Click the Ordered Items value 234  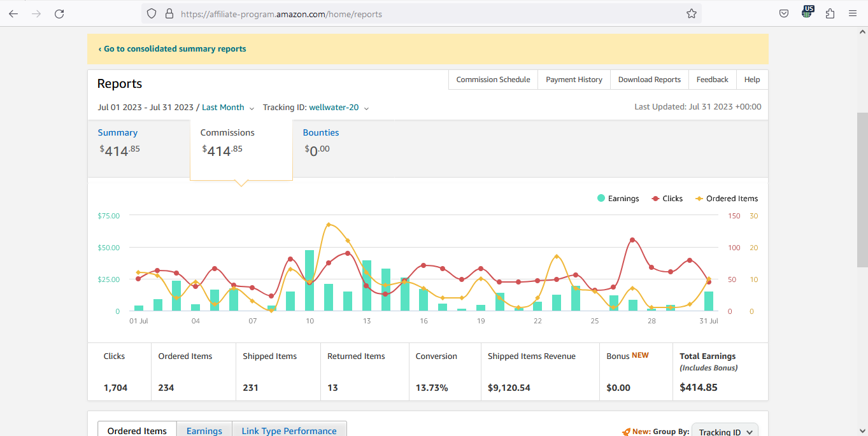coord(166,388)
